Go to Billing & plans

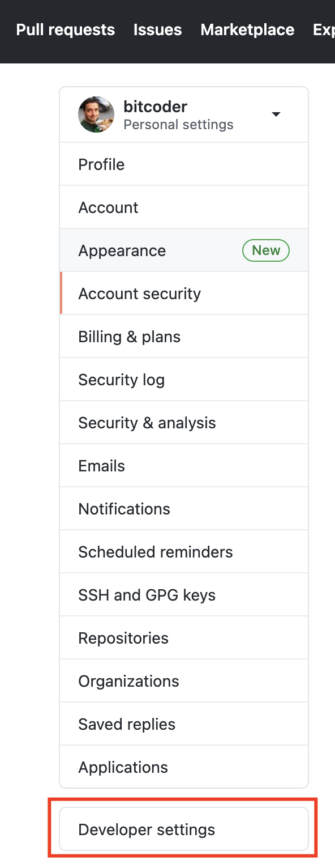(x=184, y=337)
